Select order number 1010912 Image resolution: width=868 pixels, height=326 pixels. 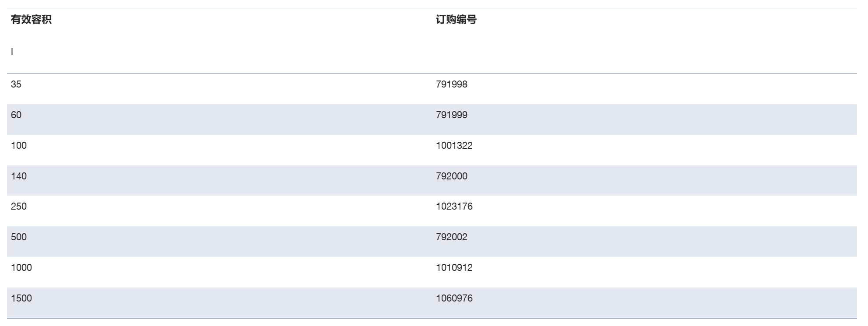454,268
